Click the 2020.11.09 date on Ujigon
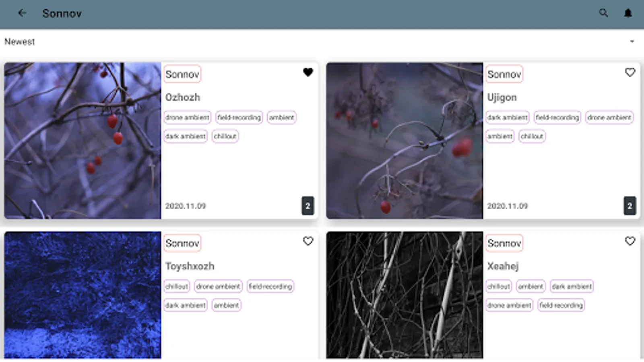 tap(508, 206)
